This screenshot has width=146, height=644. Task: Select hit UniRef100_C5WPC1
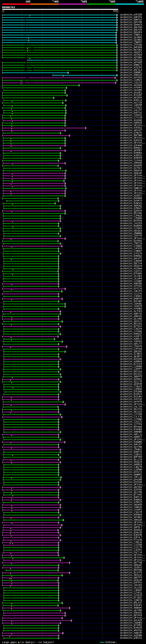(131, 35)
